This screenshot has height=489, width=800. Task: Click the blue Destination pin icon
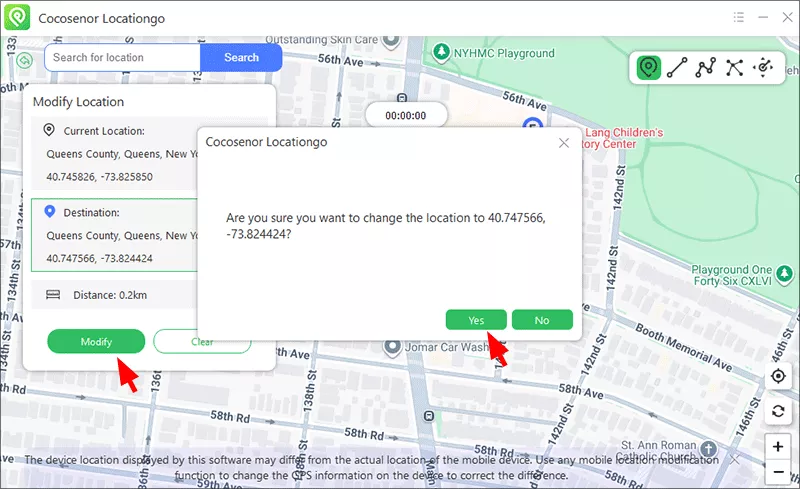coord(49,211)
